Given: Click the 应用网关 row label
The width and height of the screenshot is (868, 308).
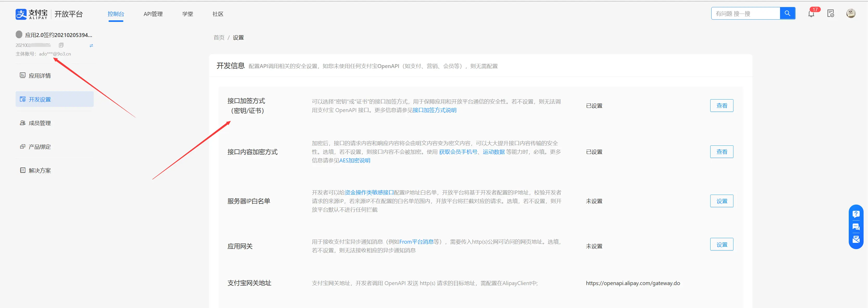Looking at the screenshot, I should pos(240,246).
